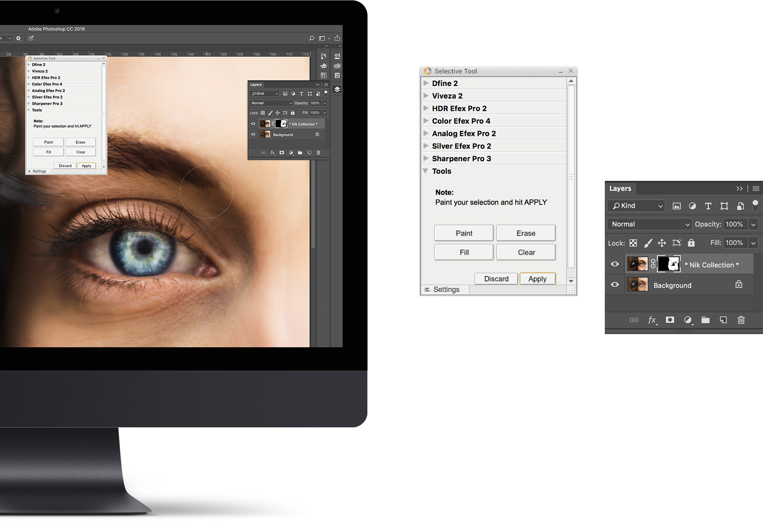
Task: Open the Kind filter dropdown in enlarged Layers panel
Action: (x=636, y=206)
